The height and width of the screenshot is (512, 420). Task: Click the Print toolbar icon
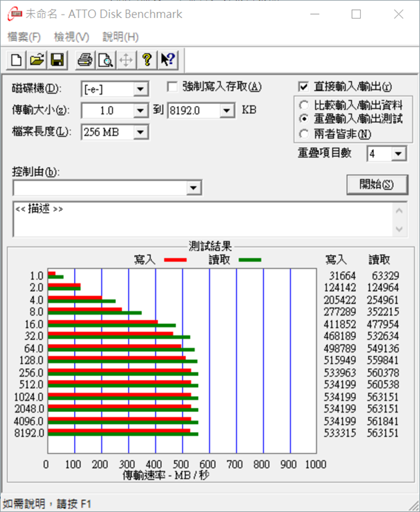pyautogui.click(x=85, y=61)
